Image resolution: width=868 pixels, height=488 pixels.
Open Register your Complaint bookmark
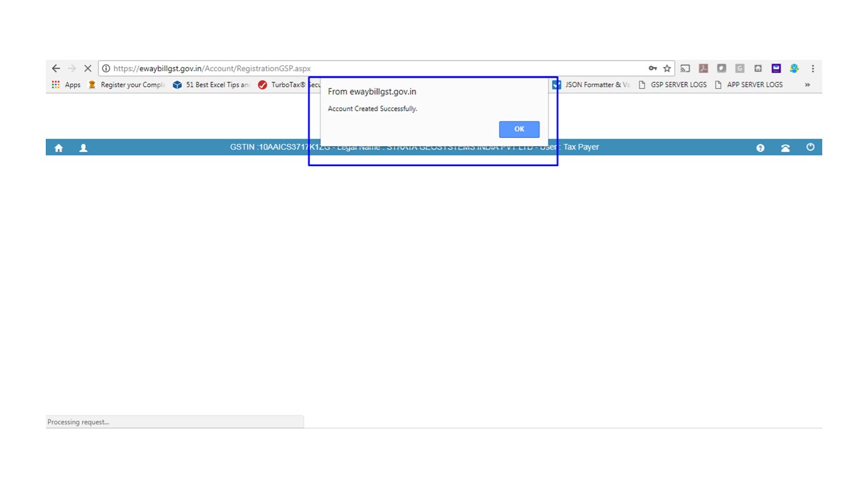127,85
